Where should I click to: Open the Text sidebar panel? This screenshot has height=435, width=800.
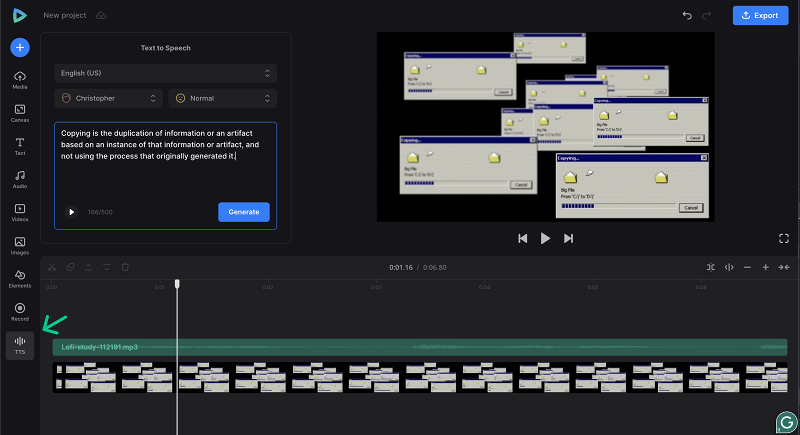[x=20, y=146]
